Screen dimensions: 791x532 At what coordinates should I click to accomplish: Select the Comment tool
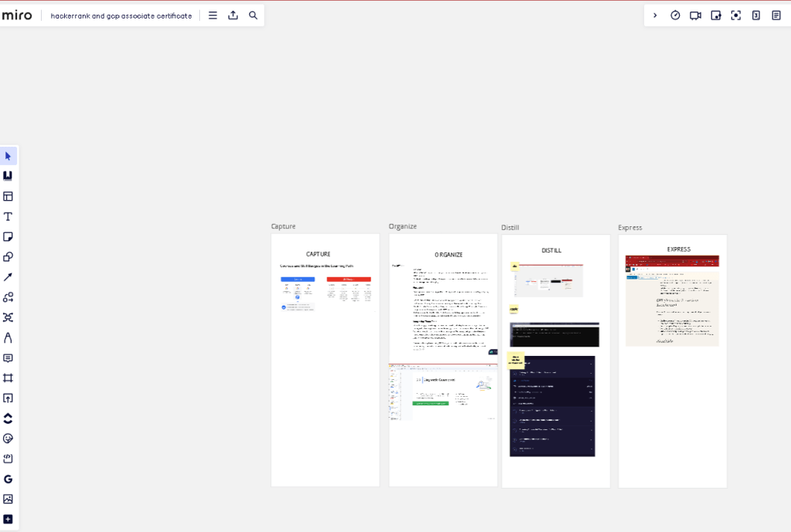[8, 358]
